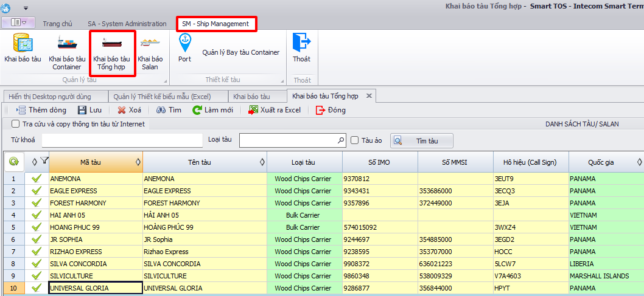The height and width of the screenshot is (296, 644).
Task: Open Khai báo Salan ribbon icon
Action: click(x=150, y=52)
